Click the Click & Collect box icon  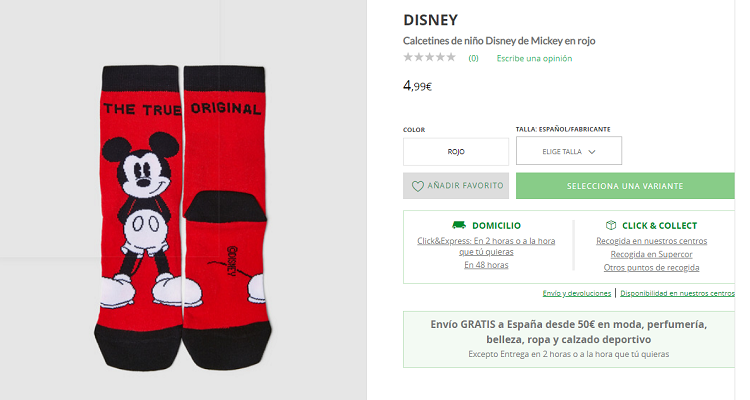click(612, 226)
